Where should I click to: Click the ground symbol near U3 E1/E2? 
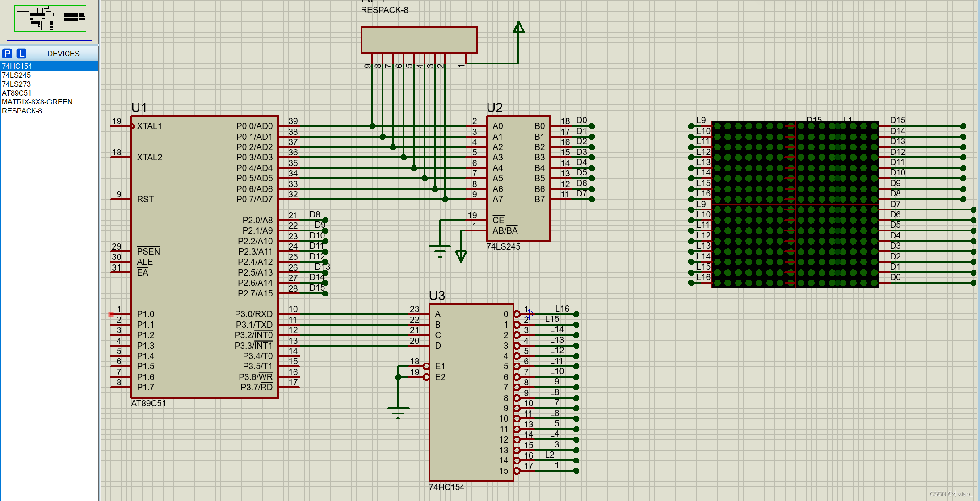(x=398, y=412)
